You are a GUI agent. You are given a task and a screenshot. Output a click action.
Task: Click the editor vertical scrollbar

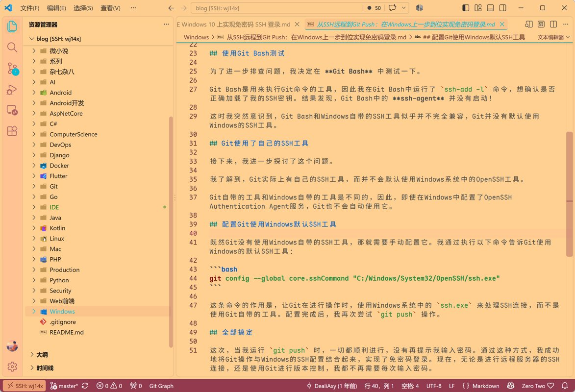pos(569,195)
